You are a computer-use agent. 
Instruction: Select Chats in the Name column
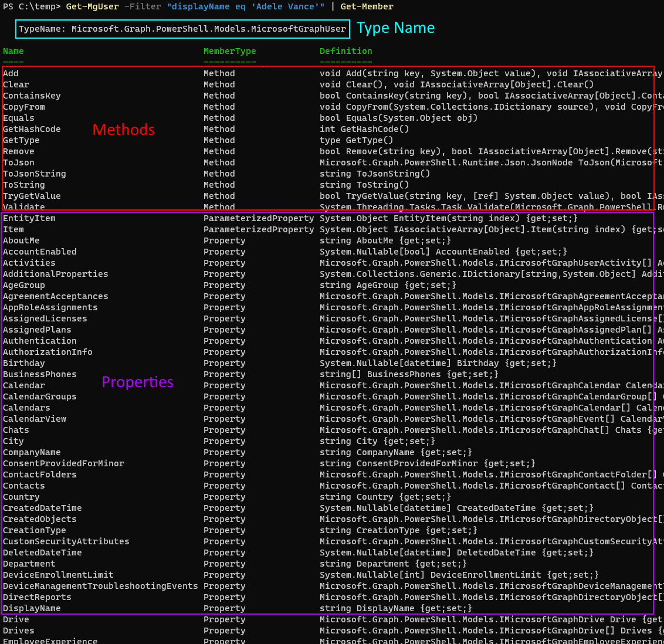(16, 430)
